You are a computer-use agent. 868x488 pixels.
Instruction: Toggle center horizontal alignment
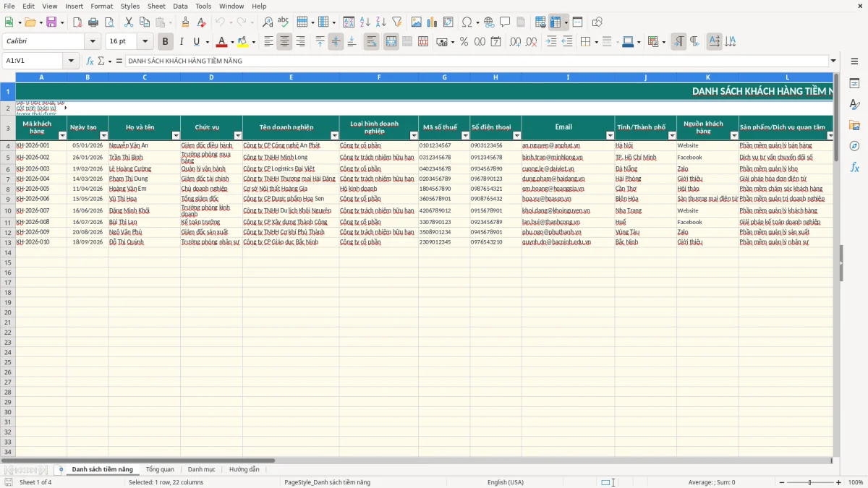point(284,42)
